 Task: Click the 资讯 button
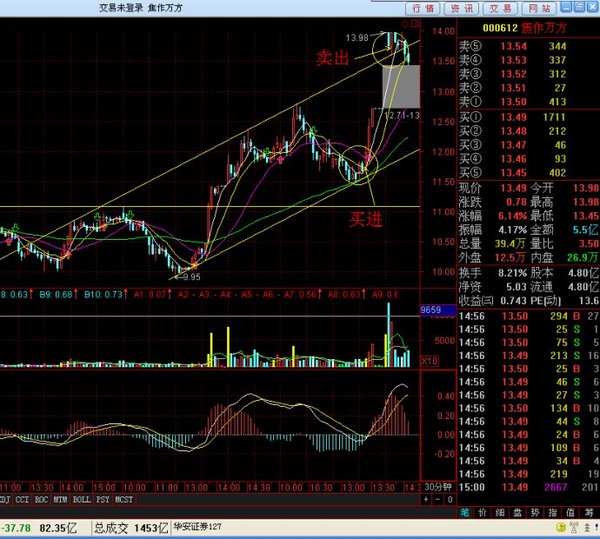pos(461,8)
